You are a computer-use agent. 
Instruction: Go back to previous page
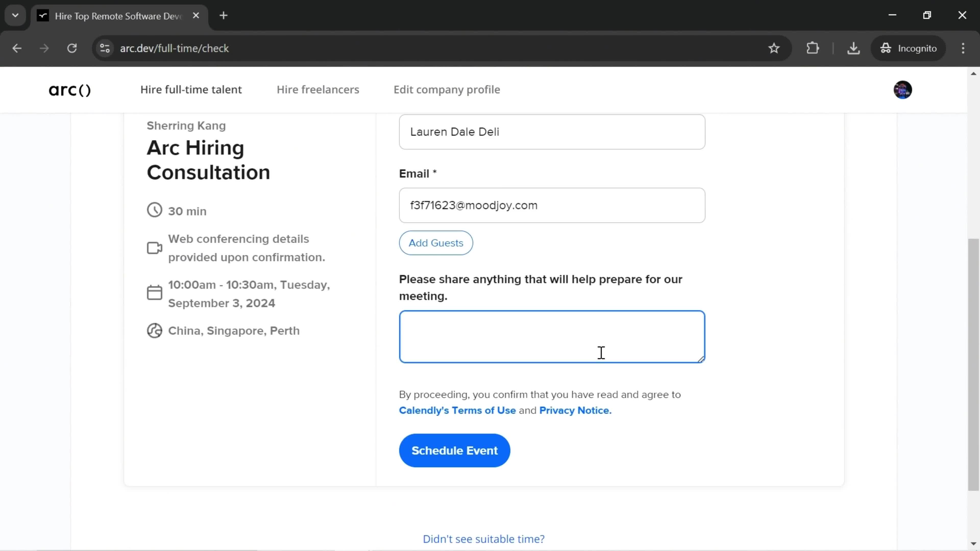pos(17,48)
